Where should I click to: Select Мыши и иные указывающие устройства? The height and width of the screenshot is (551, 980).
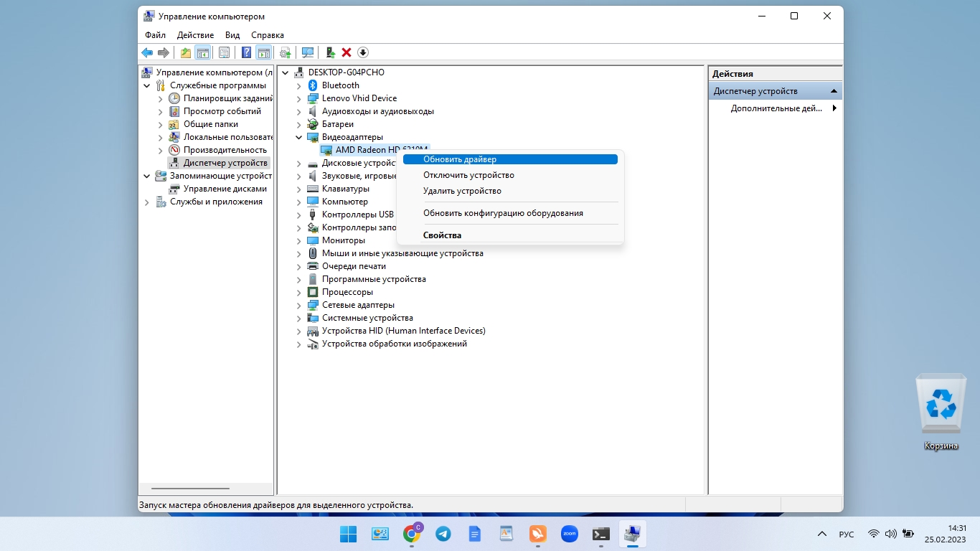tap(402, 253)
